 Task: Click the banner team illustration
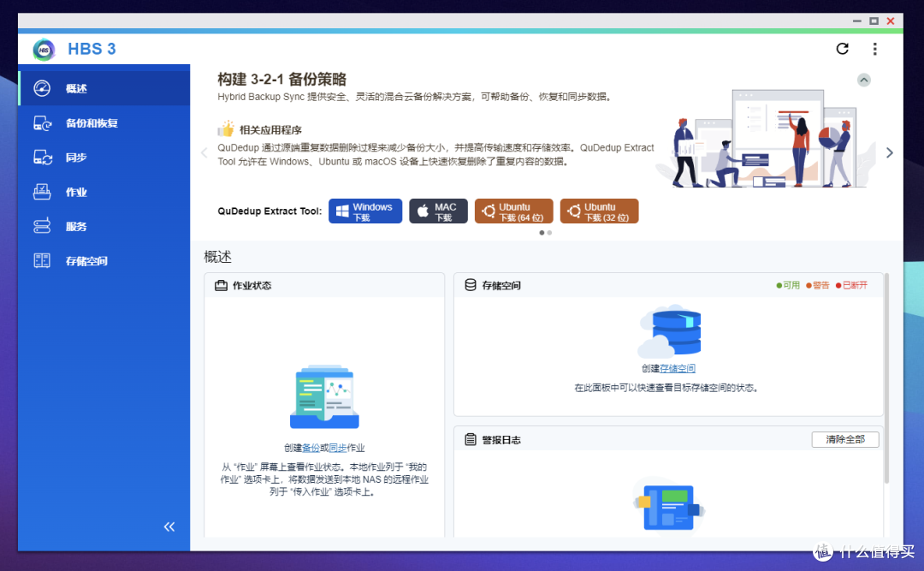point(766,140)
